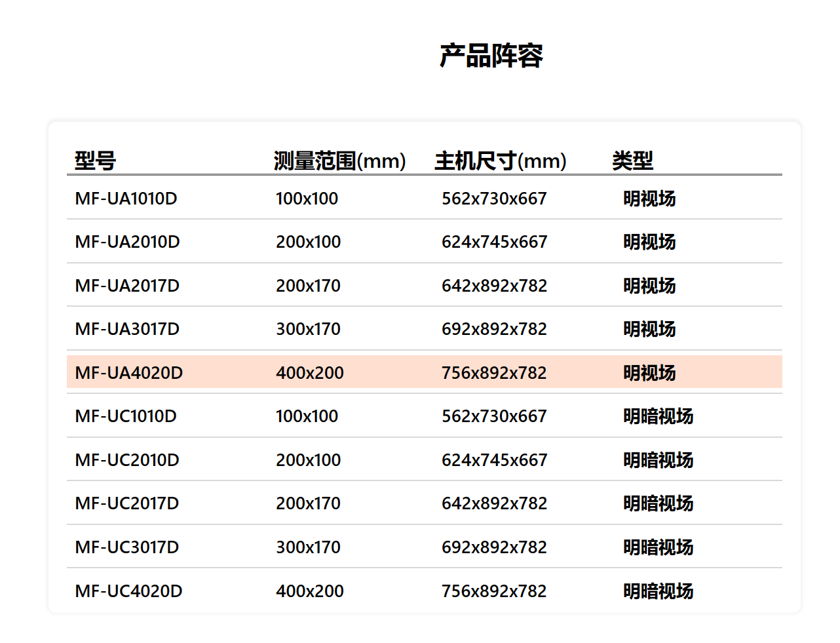Click 756x892x782 size in MF-UC4020D row
840x643 pixels.
(x=494, y=591)
